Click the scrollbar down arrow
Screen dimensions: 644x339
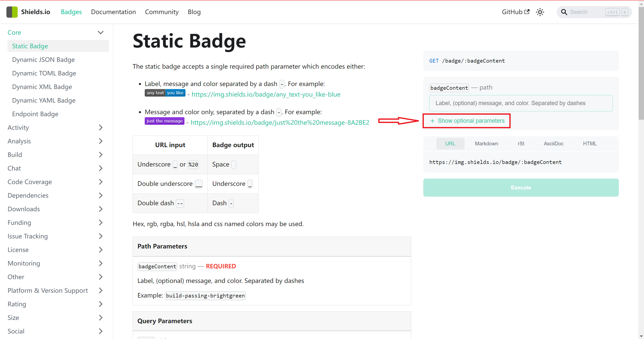pyautogui.click(x=641, y=336)
